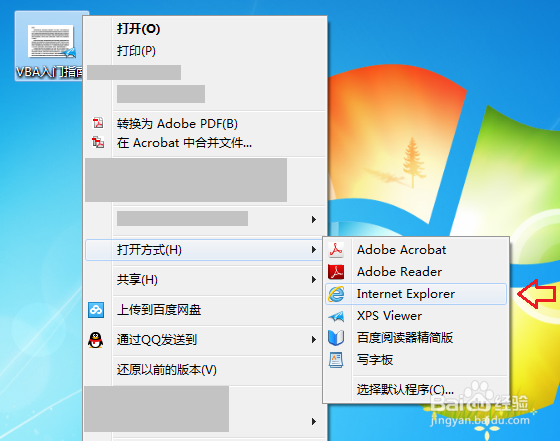The image size is (560, 441).
Task: Expand the arrow beside 打开方式(H)
Action: (314, 250)
